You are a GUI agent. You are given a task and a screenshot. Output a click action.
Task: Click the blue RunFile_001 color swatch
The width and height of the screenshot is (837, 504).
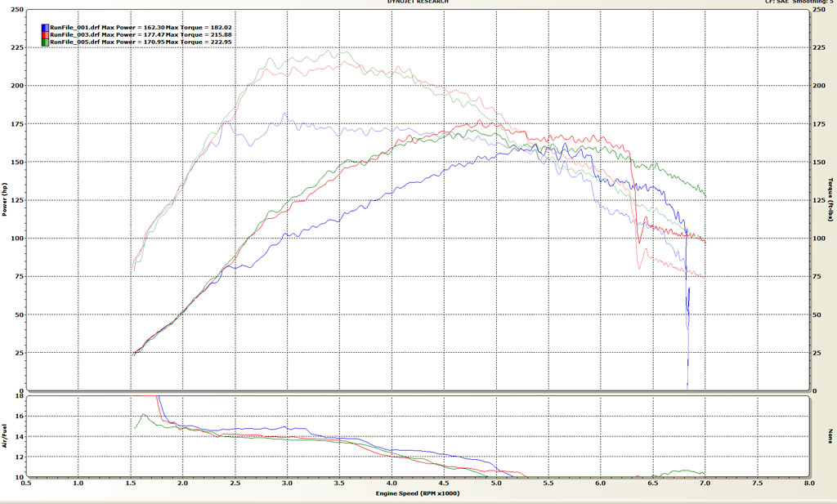tap(45, 28)
